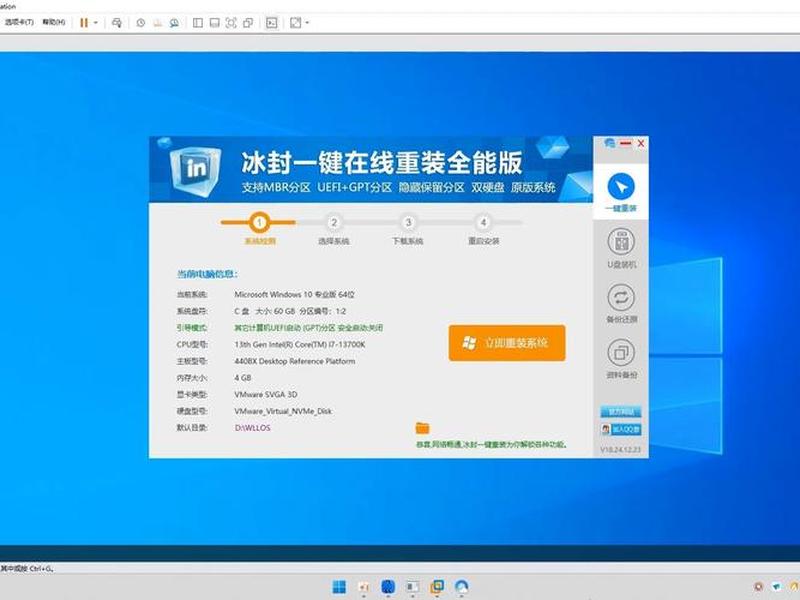Click the take snapshot clock icon
This screenshot has width=800, height=600.
click(x=141, y=22)
